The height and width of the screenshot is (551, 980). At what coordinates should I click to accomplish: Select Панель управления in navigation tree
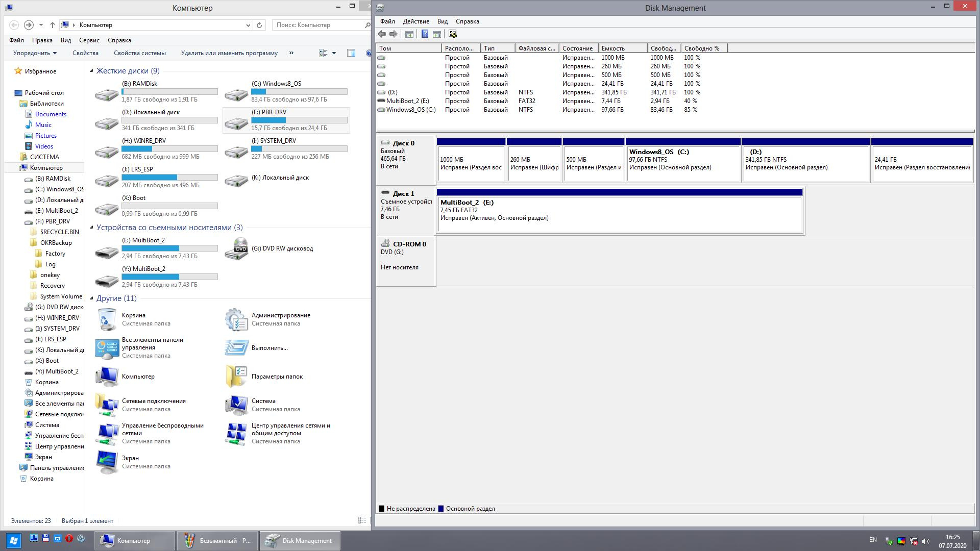point(57,468)
